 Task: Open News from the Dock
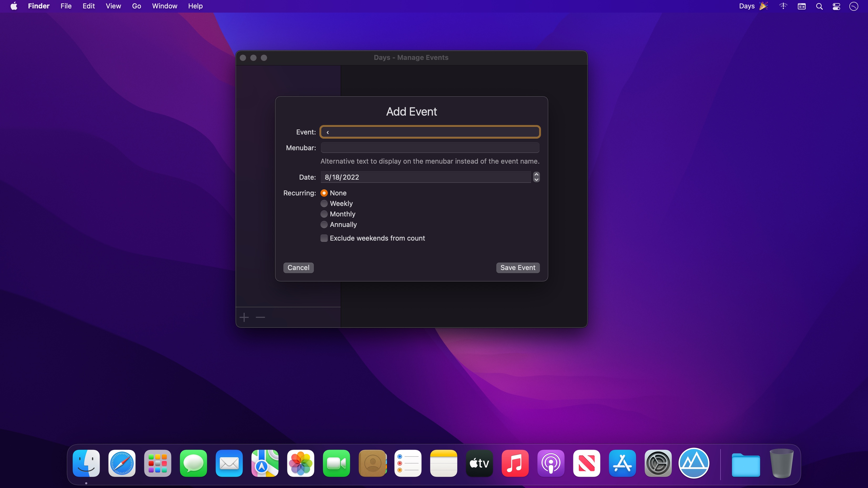pyautogui.click(x=587, y=463)
